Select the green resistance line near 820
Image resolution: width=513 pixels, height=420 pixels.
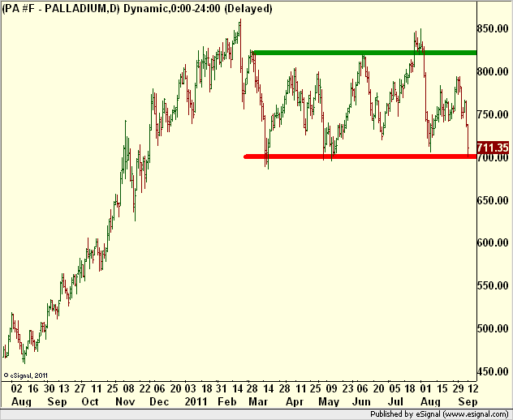(364, 53)
